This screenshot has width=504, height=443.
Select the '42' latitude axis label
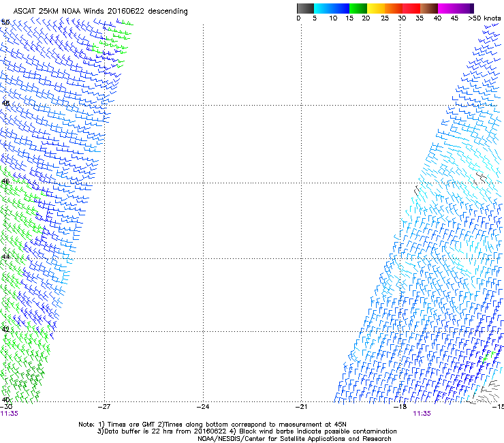(5, 329)
